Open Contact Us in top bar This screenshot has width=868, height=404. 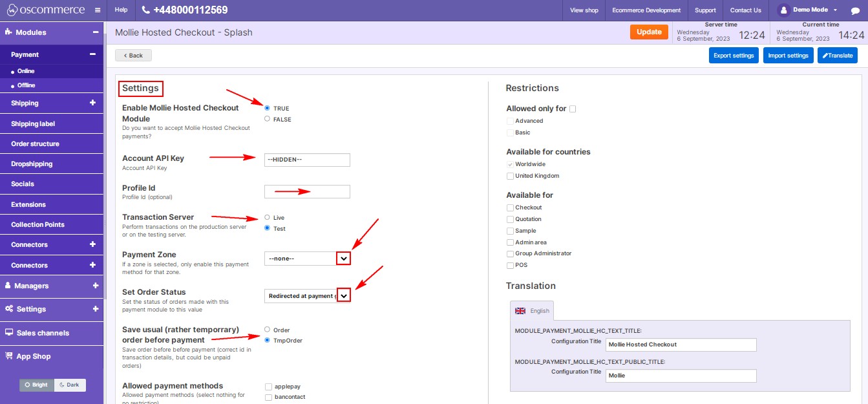pyautogui.click(x=745, y=10)
